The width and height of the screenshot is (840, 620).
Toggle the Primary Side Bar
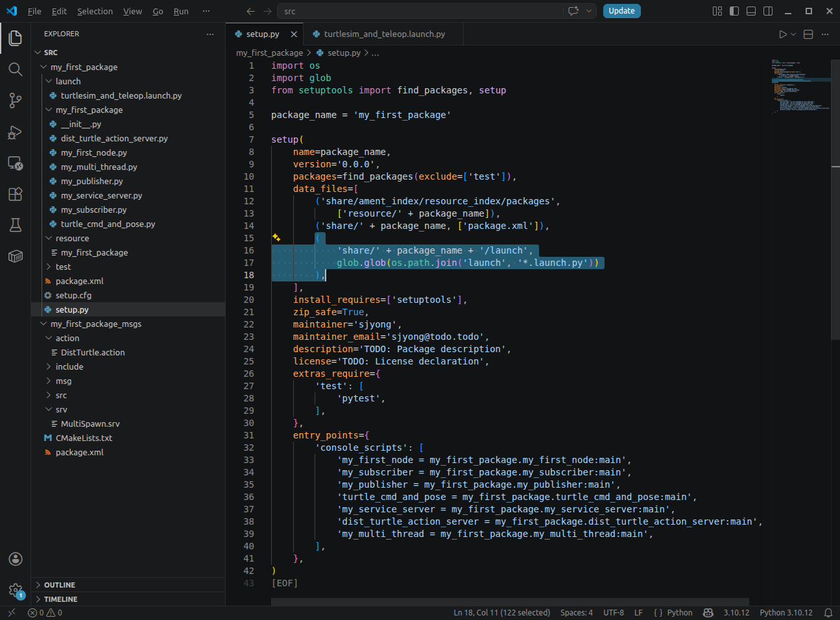click(734, 11)
